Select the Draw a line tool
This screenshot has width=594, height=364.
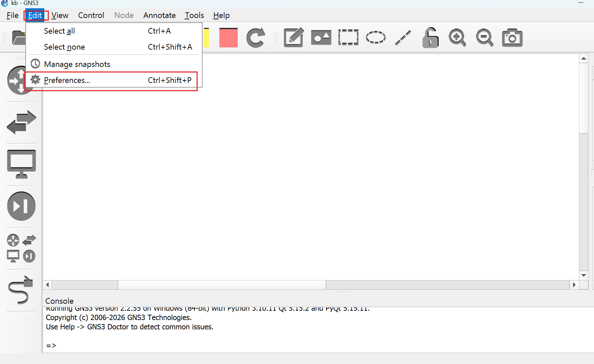pos(403,38)
